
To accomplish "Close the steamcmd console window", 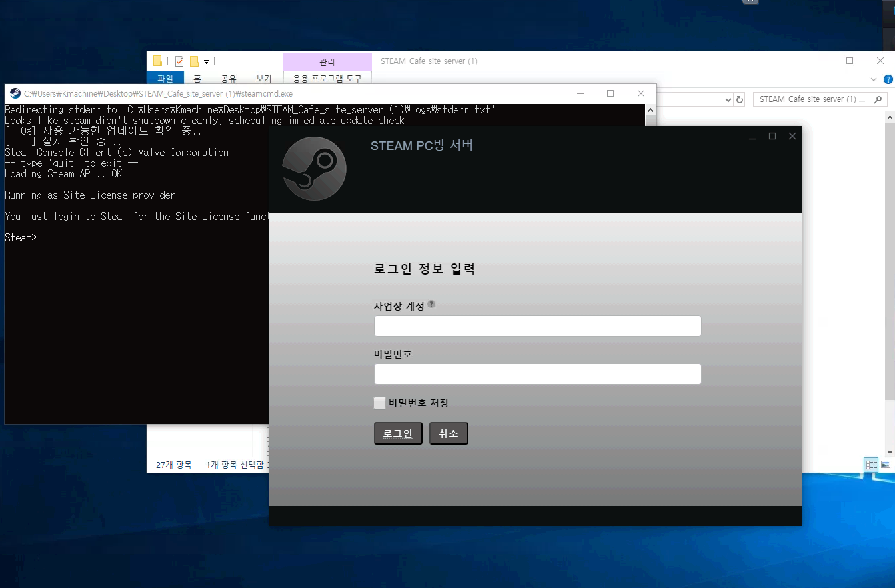I will (641, 93).
